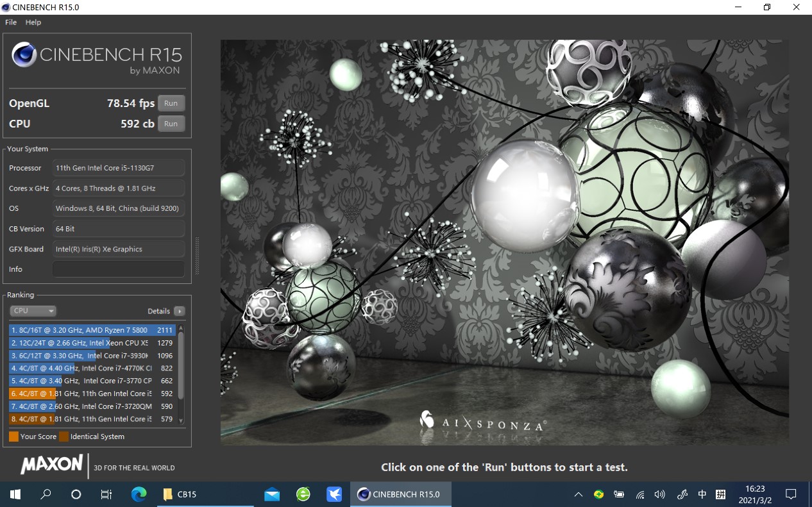Click the Info text field
Screen dimensions: 812x507
point(119,269)
